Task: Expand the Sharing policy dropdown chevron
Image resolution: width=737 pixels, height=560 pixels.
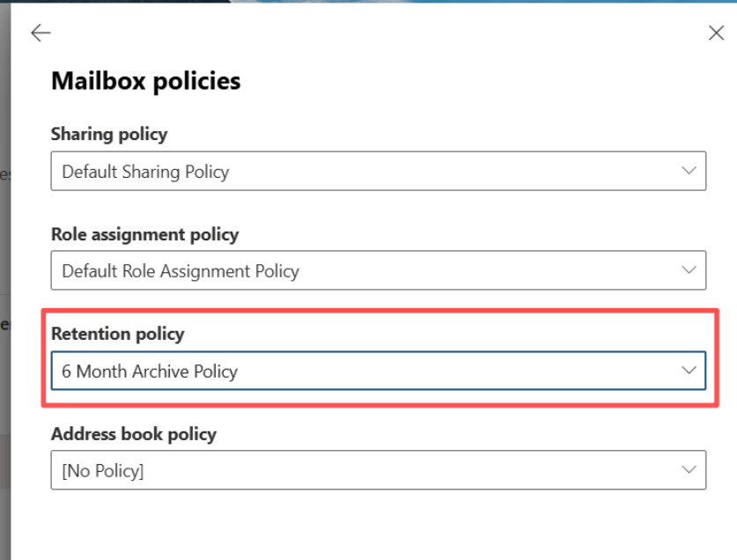Action: 689,171
